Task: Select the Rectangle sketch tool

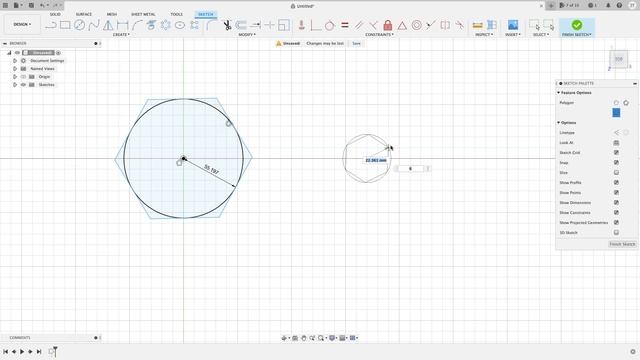Action: 65,25
